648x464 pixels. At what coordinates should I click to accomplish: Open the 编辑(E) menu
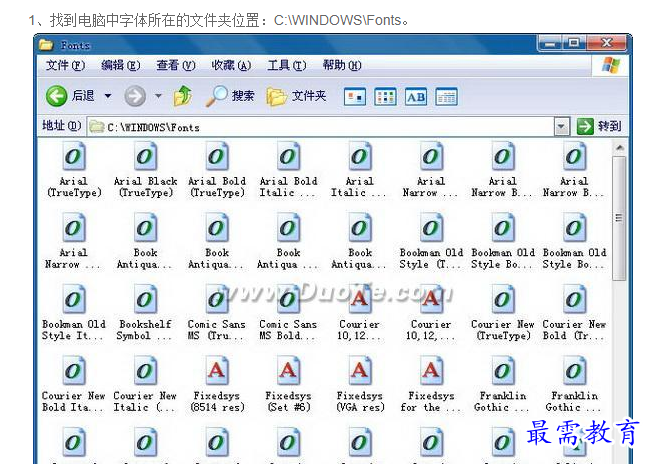(x=121, y=65)
